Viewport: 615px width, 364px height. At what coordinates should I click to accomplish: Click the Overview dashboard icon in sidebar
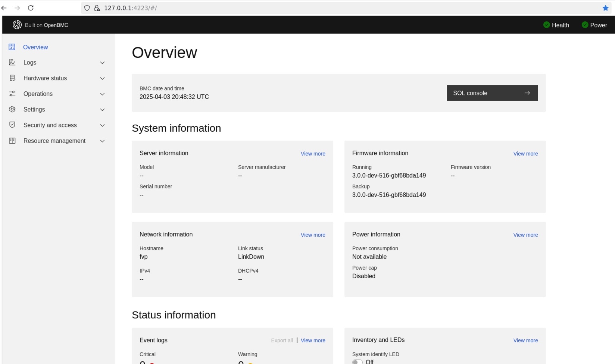tap(12, 47)
